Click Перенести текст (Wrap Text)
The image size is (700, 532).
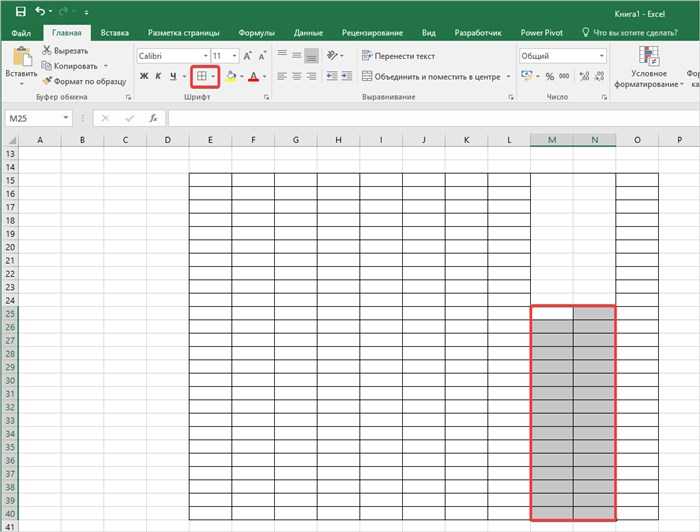(x=398, y=56)
